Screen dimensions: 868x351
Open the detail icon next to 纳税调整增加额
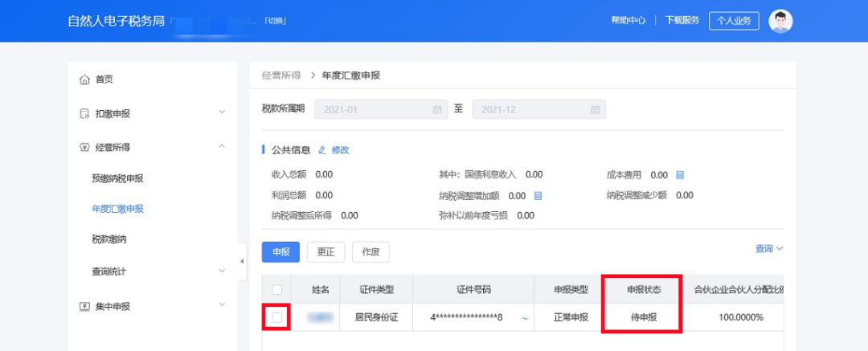538,196
